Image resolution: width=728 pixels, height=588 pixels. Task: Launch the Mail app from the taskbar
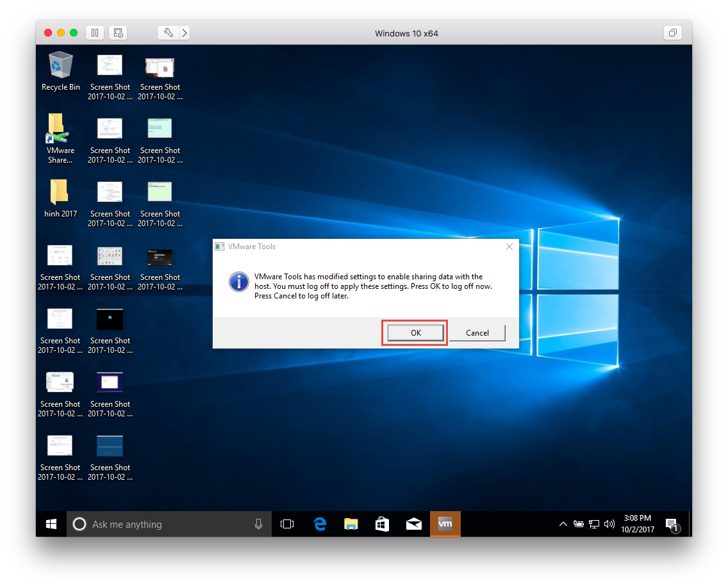point(413,523)
